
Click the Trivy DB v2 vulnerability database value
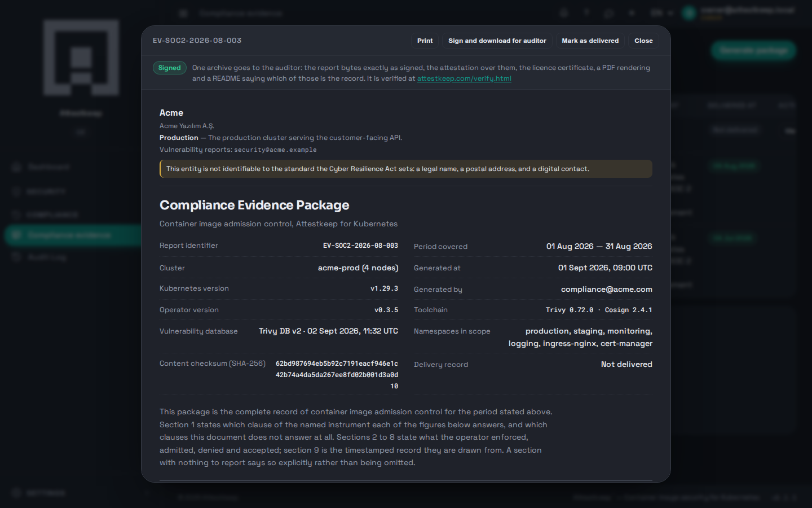(x=328, y=331)
